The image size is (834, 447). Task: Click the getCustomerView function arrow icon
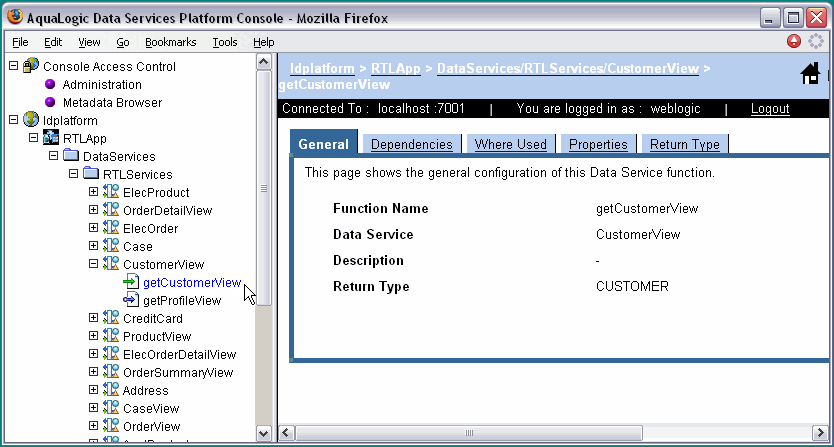point(131,282)
